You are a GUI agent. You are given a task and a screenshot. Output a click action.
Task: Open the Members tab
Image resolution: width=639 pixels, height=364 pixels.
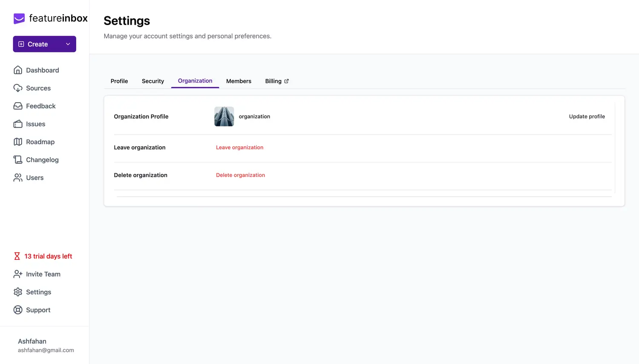point(239,81)
